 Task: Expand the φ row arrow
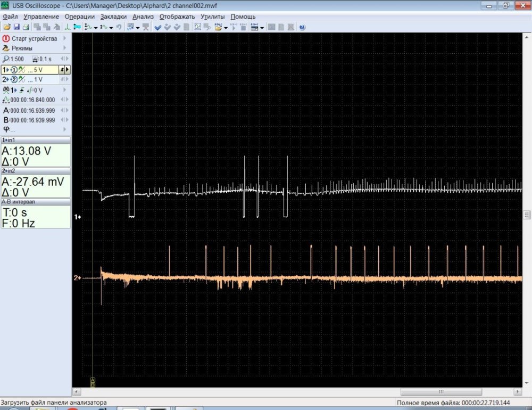point(65,129)
